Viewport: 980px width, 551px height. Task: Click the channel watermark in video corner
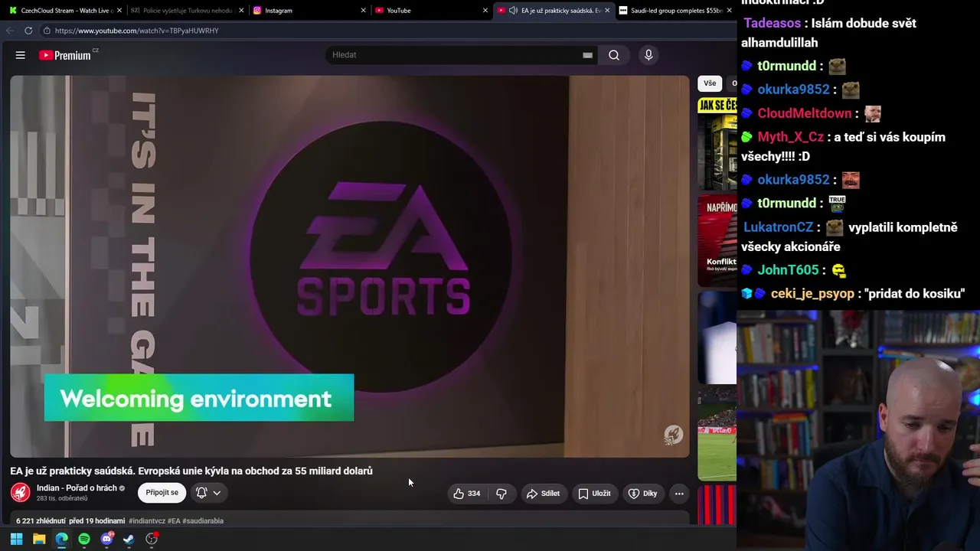coord(673,435)
